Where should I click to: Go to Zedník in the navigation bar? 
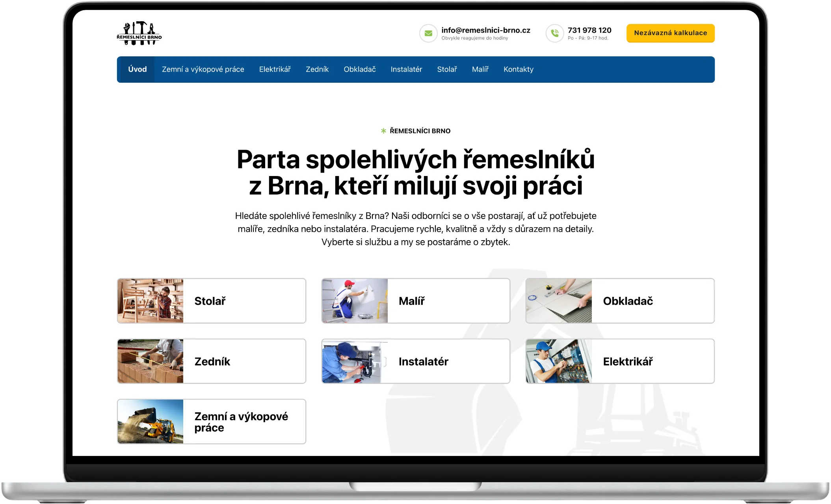(x=317, y=69)
